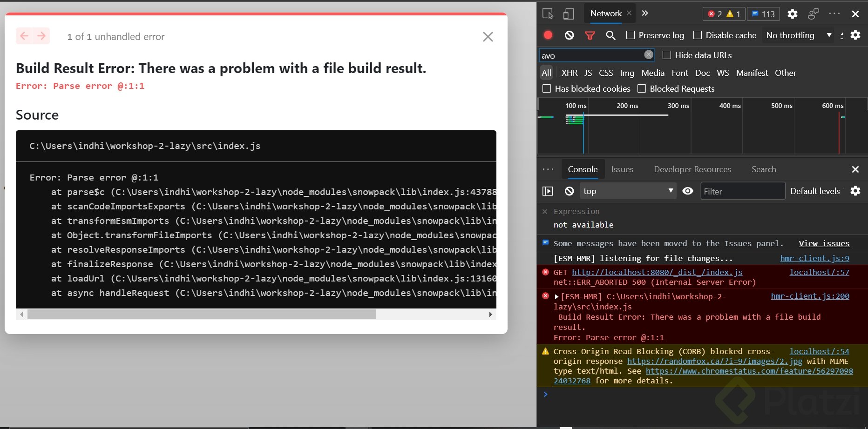This screenshot has width=868, height=429.
Task: Select the inspect element tool
Action: 548,14
